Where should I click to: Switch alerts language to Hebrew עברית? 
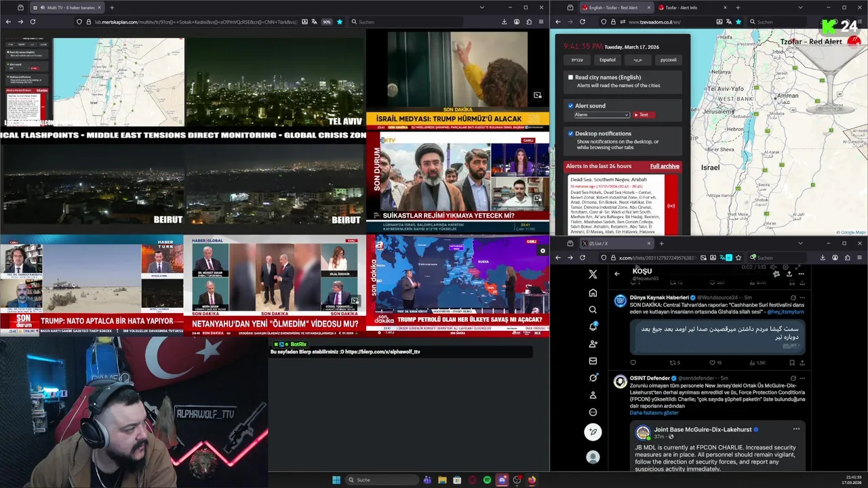click(x=577, y=60)
